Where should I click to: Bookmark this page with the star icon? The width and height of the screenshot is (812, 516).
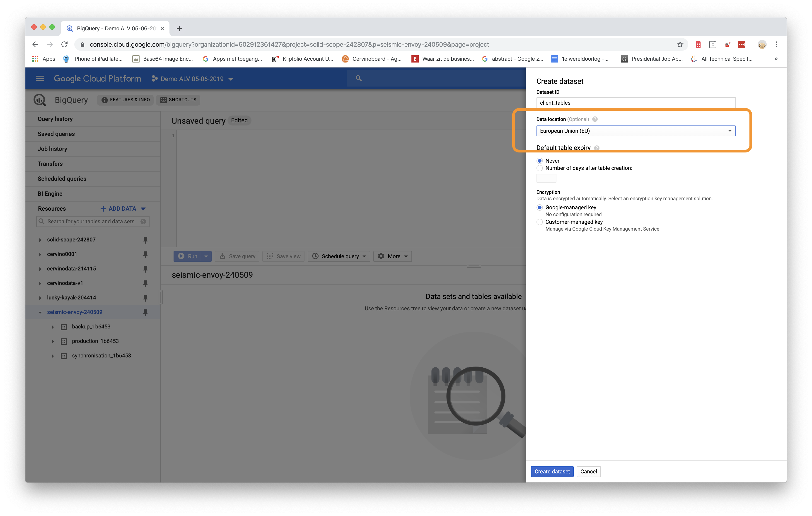click(x=680, y=44)
